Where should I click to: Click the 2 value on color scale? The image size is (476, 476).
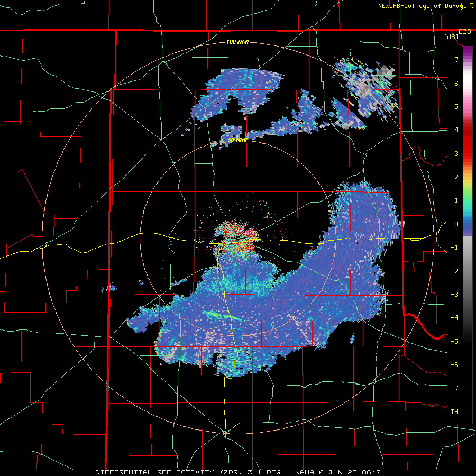(456, 177)
